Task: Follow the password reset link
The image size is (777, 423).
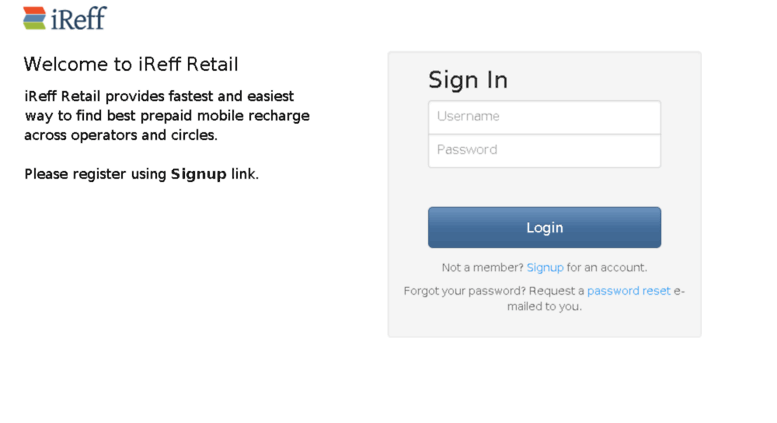Action: (x=628, y=291)
